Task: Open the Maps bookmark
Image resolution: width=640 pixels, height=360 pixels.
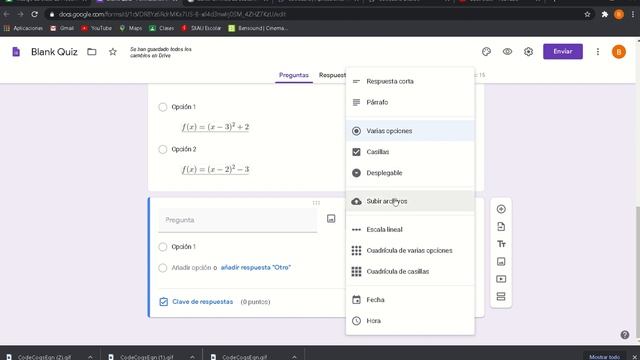Action: (131, 28)
